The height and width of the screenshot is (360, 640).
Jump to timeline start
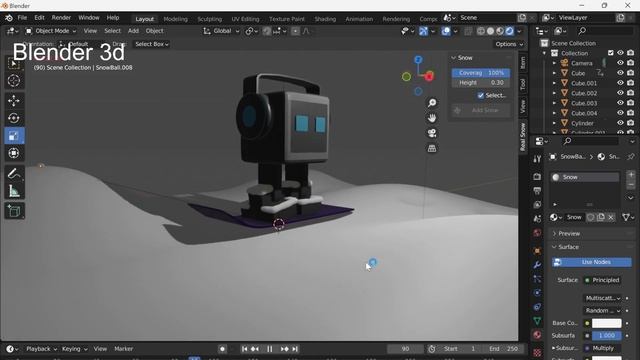click(244, 349)
